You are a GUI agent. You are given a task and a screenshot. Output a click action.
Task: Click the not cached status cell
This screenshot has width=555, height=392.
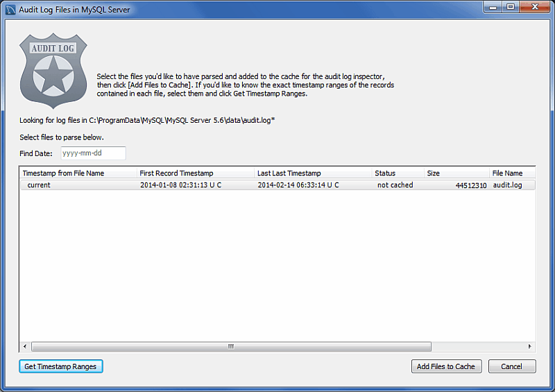point(395,185)
